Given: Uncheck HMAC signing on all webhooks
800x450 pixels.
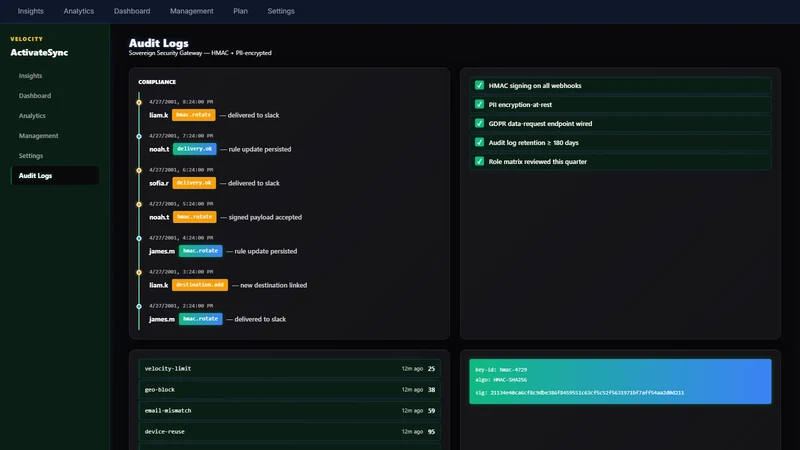Looking at the screenshot, I should click(479, 85).
